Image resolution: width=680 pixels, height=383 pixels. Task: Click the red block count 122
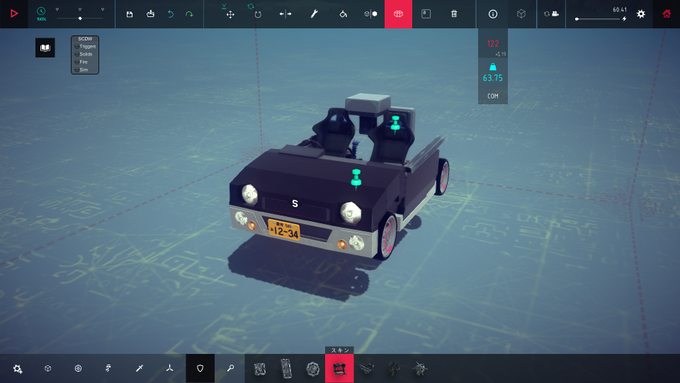[493, 43]
